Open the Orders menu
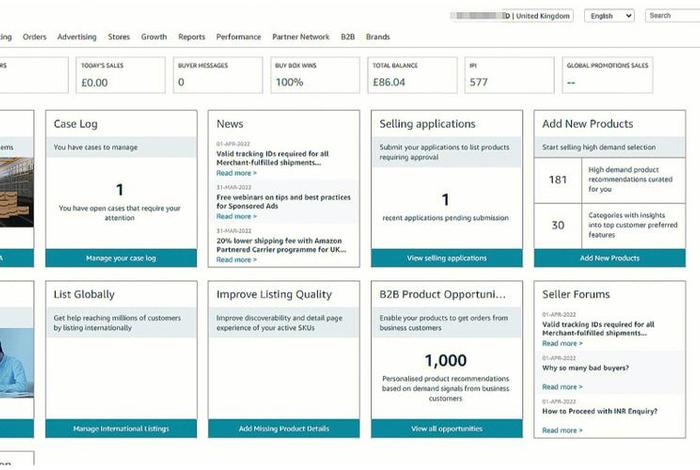This screenshot has height=470, width=700. pyautogui.click(x=34, y=37)
